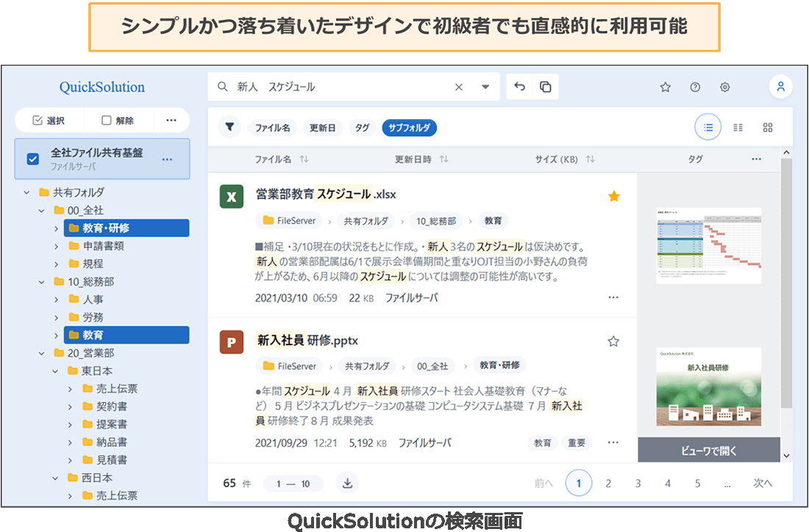Open the help icon

695,86
